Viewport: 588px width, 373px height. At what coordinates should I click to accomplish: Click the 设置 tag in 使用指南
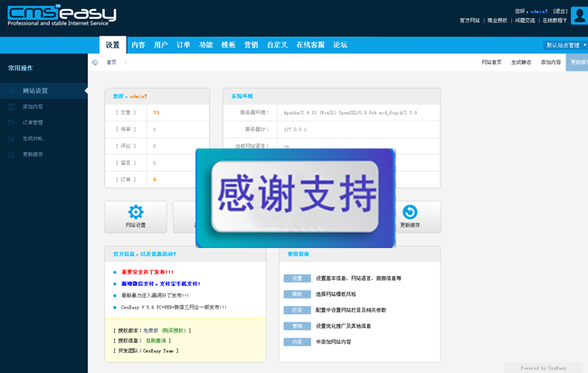point(297,279)
